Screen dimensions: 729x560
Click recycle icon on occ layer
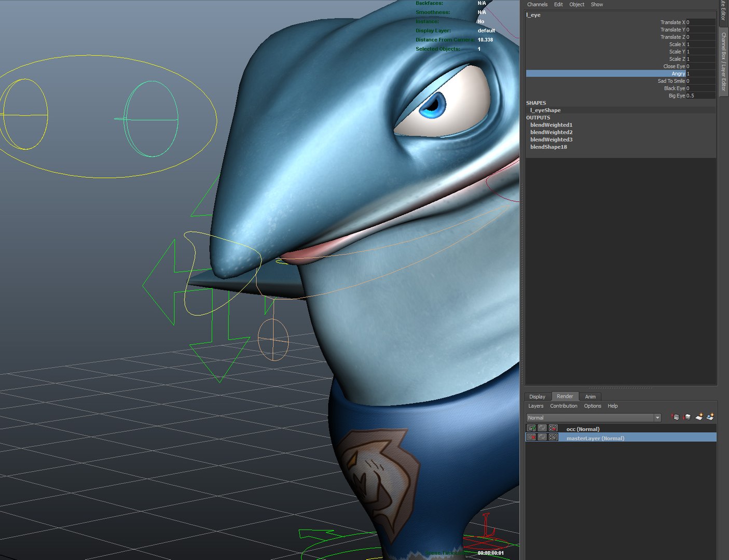[x=542, y=428]
